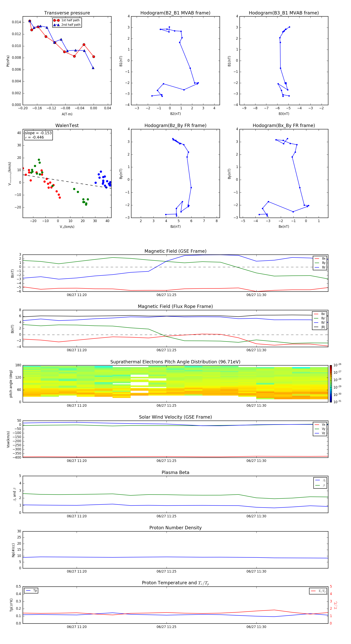Viewport: 351px width, 644px height.
Task: Click the 'r = -0.446' annotation
Action: [x=35, y=137]
